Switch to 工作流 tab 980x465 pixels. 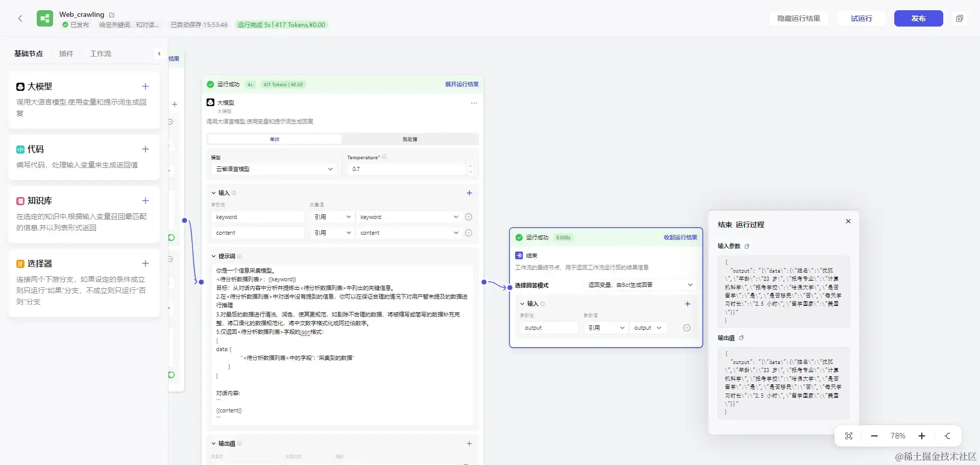click(x=101, y=54)
